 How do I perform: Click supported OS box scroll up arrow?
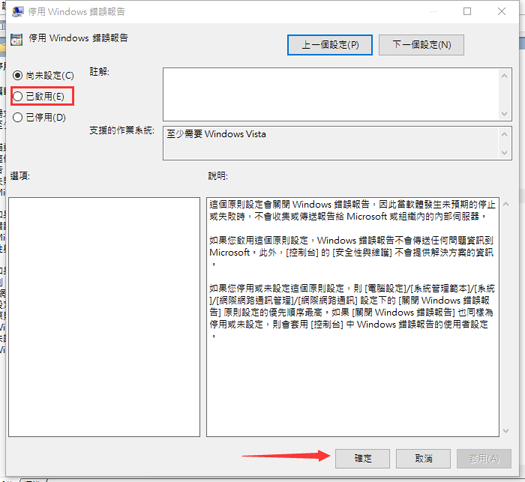point(505,134)
